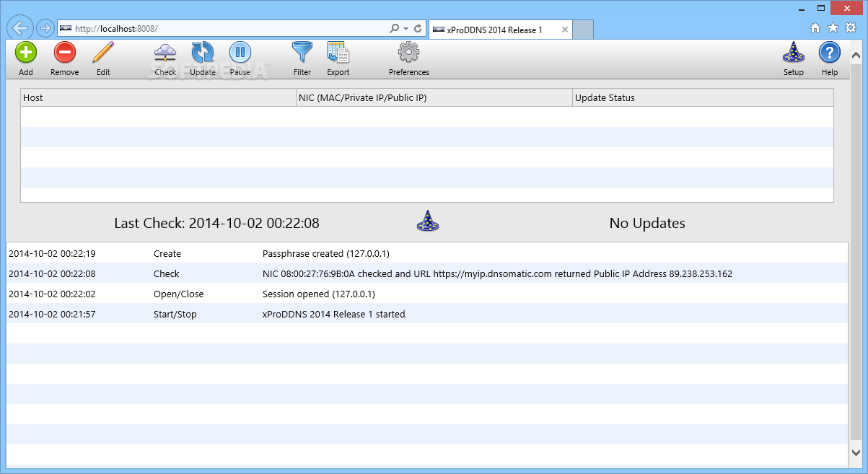
Task: Open browser Tools gear icon
Action: point(851,28)
